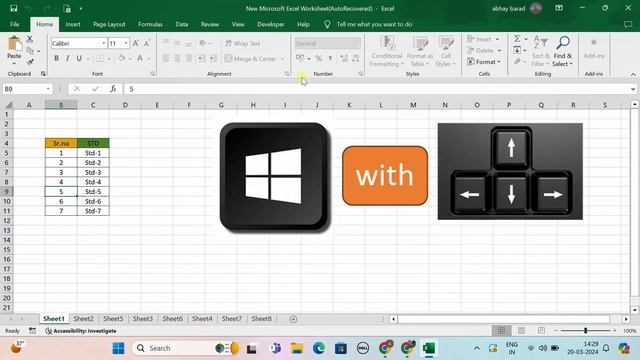The width and height of the screenshot is (640, 360).
Task: Open the Formulas tab
Action: [150, 24]
